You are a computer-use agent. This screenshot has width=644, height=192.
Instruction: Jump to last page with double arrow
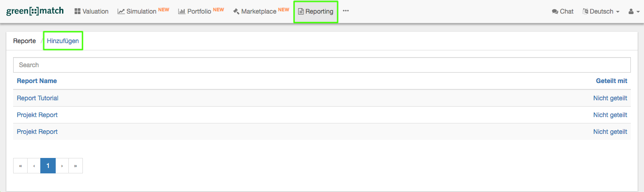point(75,166)
